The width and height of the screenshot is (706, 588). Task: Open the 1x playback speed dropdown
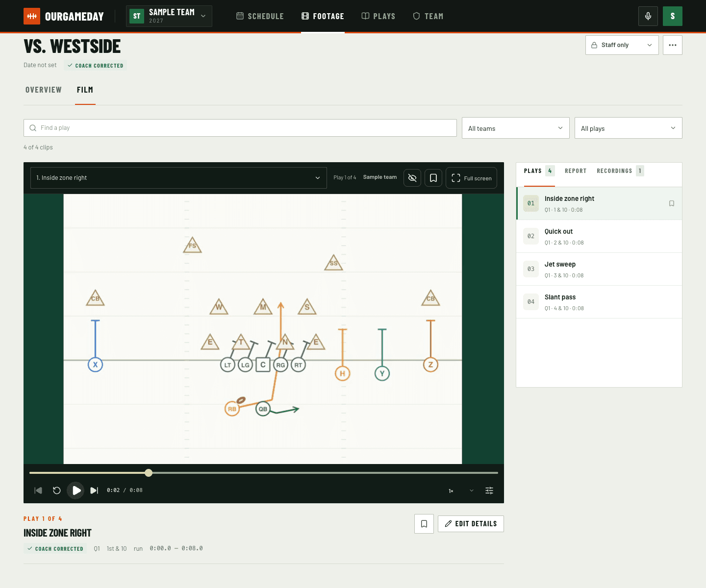tap(461, 490)
